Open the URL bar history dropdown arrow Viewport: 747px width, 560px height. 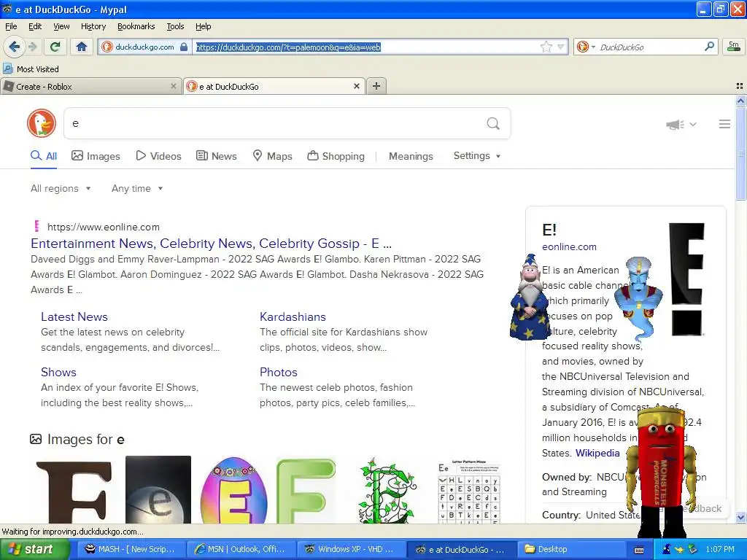pyautogui.click(x=561, y=47)
